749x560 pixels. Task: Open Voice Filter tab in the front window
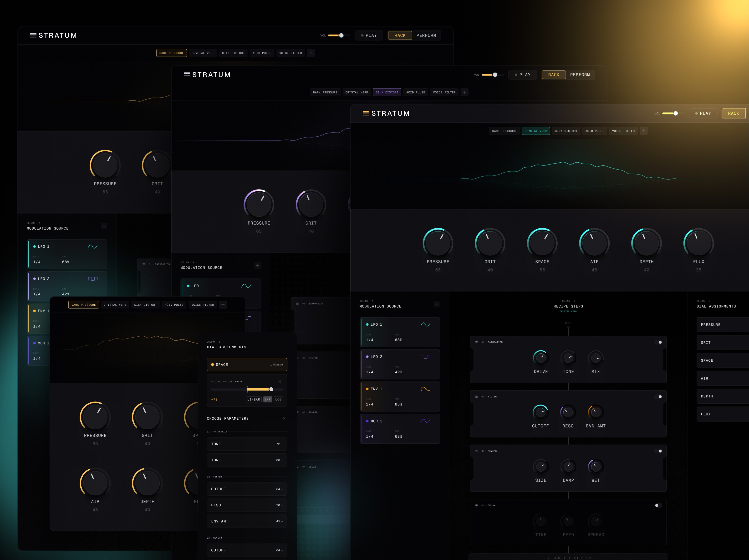tap(623, 131)
